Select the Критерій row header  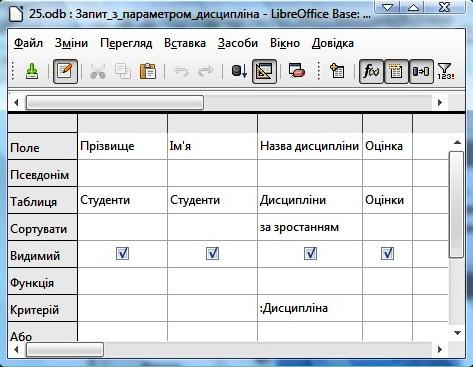(x=42, y=308)
